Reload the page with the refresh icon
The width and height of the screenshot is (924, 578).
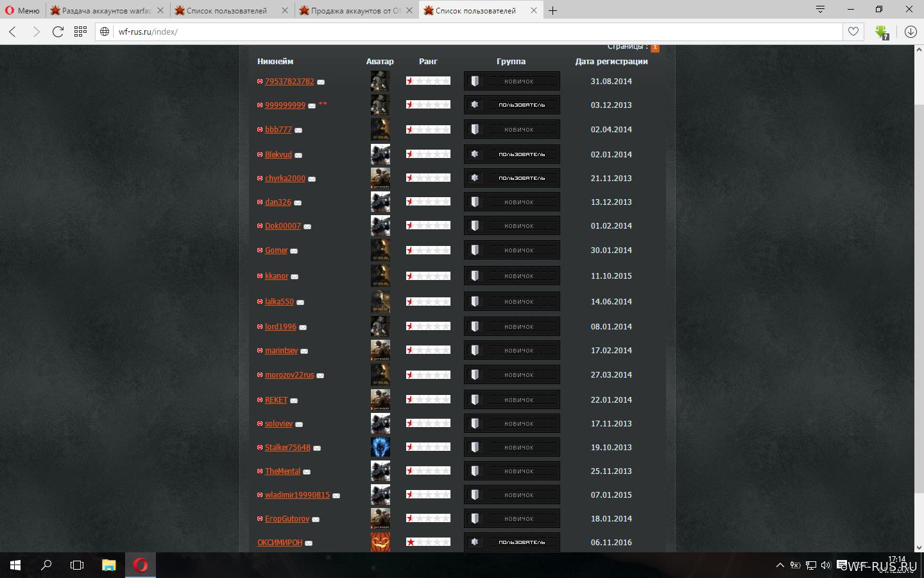(x=58, y=31)
